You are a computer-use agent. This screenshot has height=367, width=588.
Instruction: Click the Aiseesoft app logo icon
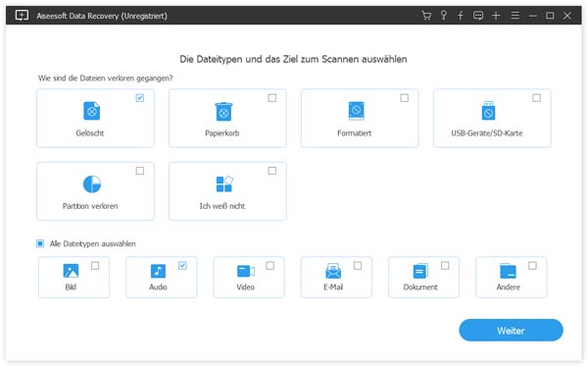[x=22, y=16]
